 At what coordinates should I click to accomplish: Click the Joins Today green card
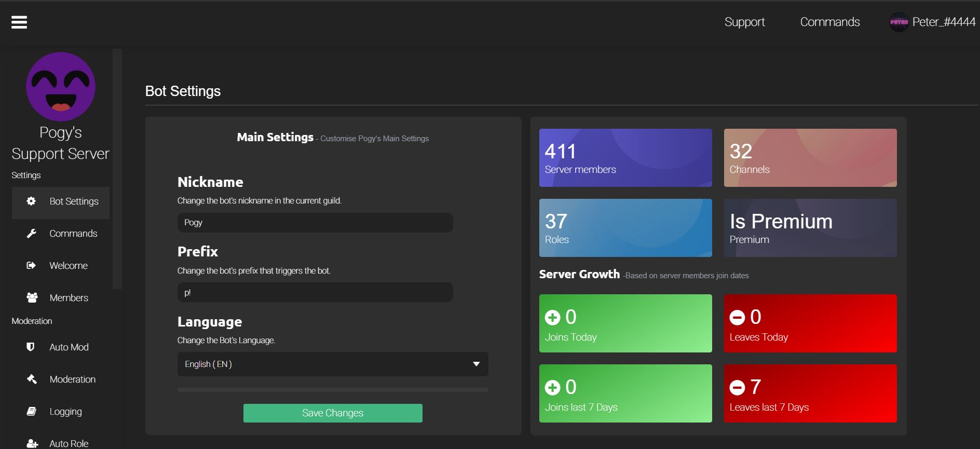pyautogui.click(x=625, y=323)
